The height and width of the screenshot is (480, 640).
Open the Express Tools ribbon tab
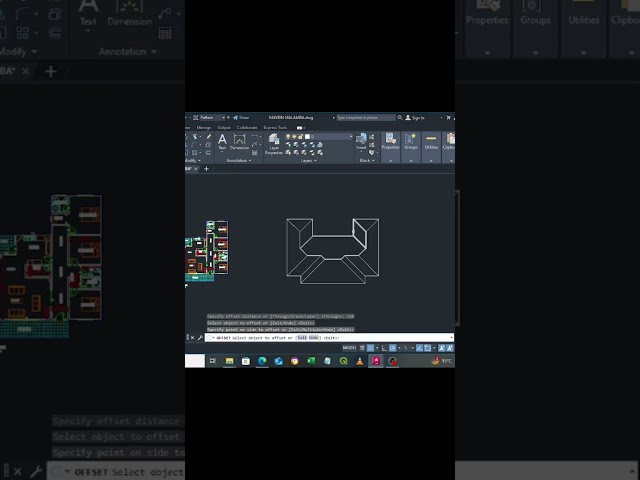[x=275, y=128]
